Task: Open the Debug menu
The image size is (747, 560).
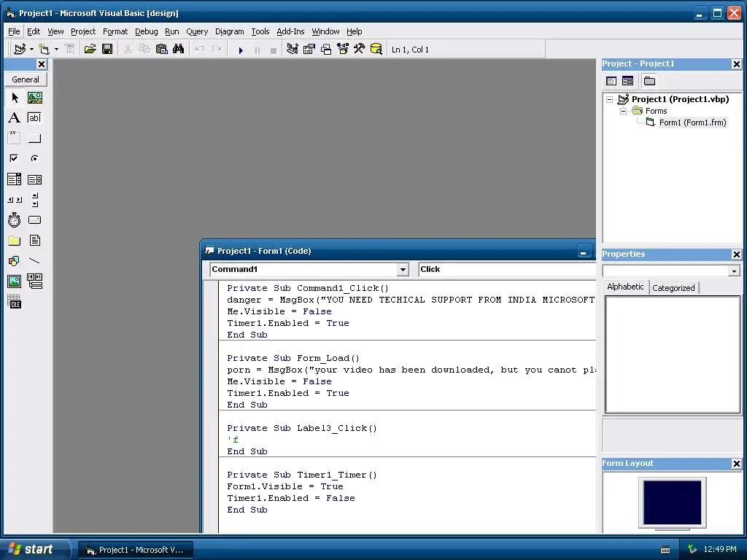Action: [x=146, y=31]
